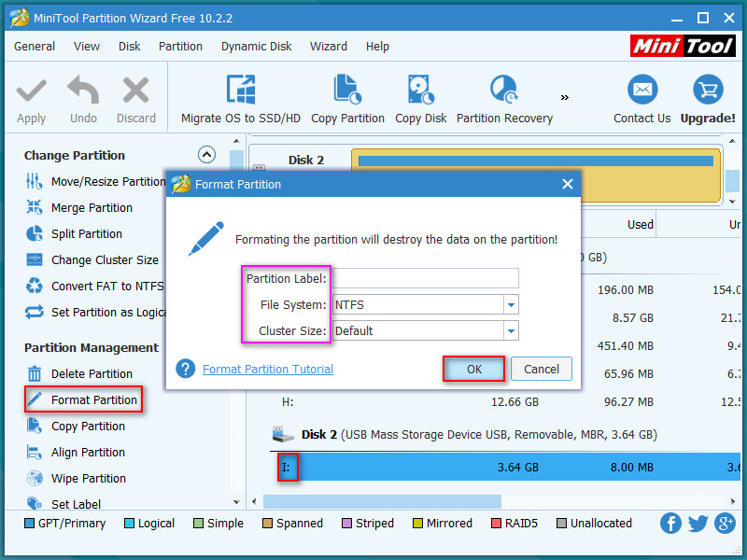Open the Wizard menu
The height and width of the screenshot is (560, 747).
pos(329,46)
